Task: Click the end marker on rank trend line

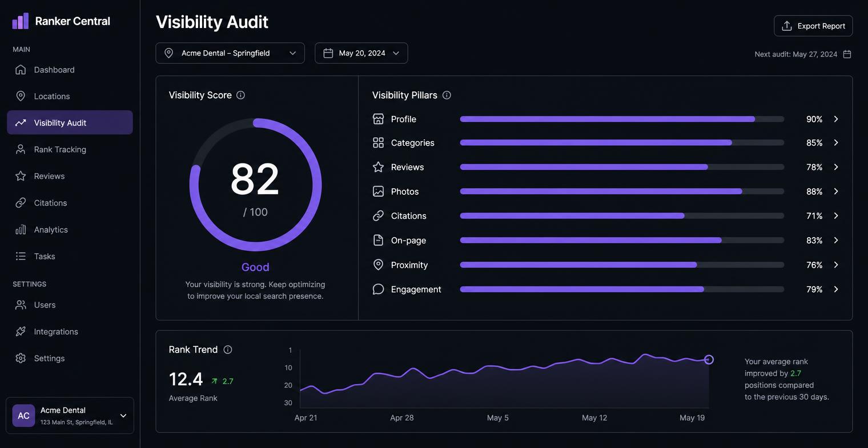Action: [x=709, y=359]
